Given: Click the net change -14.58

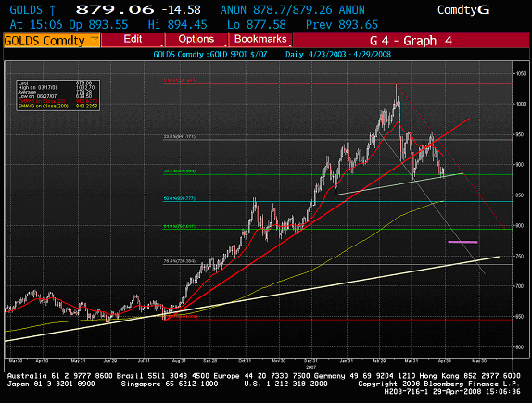Looking at the screenshot, I should click(x=181, y=10).
